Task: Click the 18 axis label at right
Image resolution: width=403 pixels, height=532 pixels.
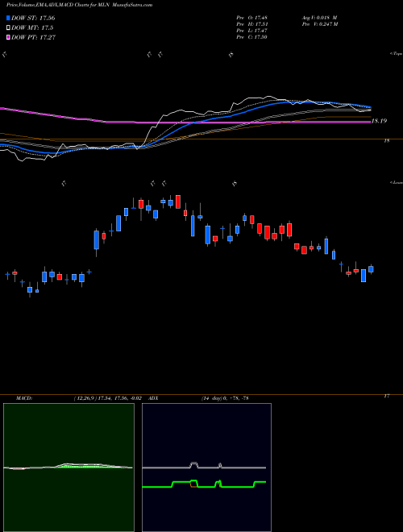Action: [x=387, y=141]
